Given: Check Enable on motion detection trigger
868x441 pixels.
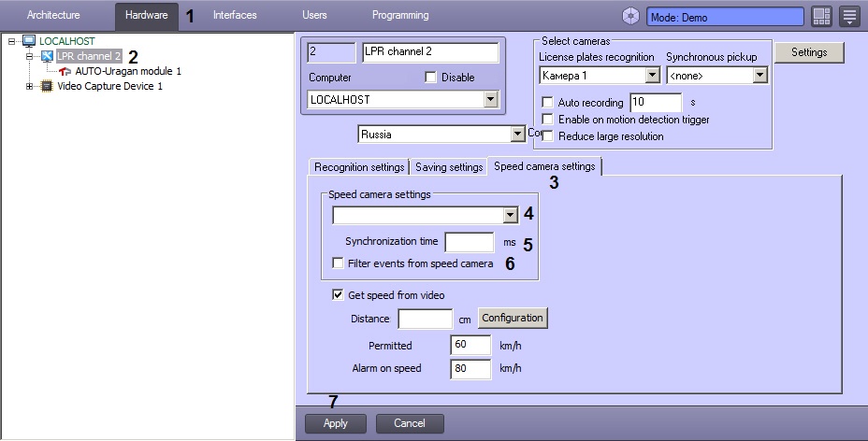Looking at the screenshot, I should pyautogui.click(x=547, y=120).
